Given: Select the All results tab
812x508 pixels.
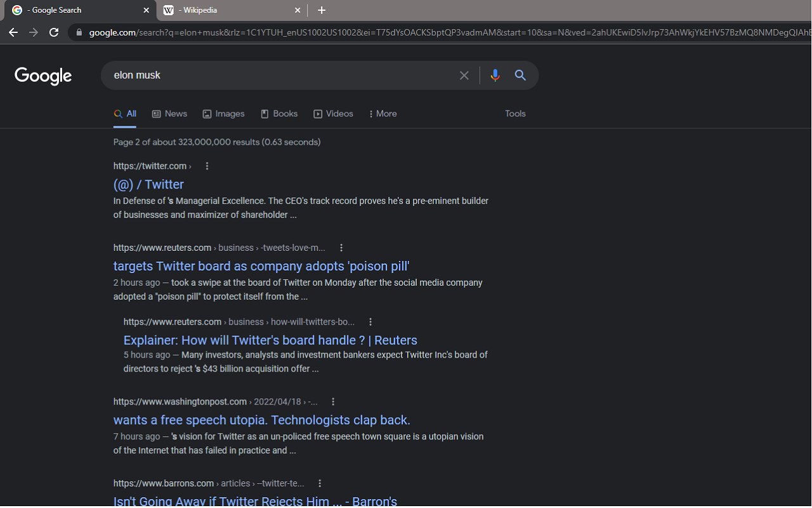Looking at the screenshot, I should [x=125, y=114].
